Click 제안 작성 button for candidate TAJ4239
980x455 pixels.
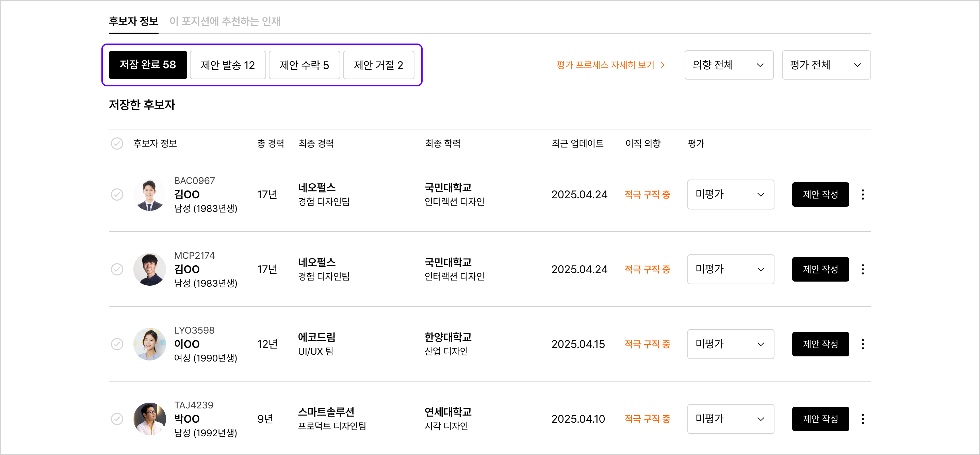coord(820,419)
